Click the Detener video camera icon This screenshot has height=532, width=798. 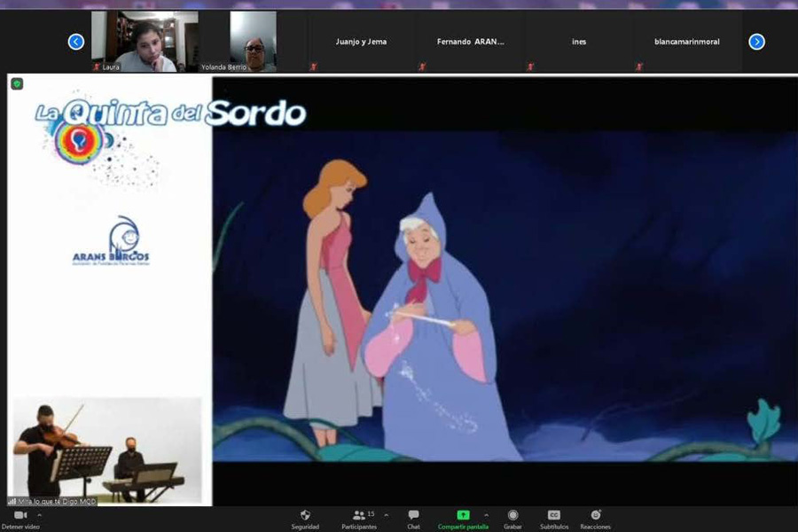point(20,515)
